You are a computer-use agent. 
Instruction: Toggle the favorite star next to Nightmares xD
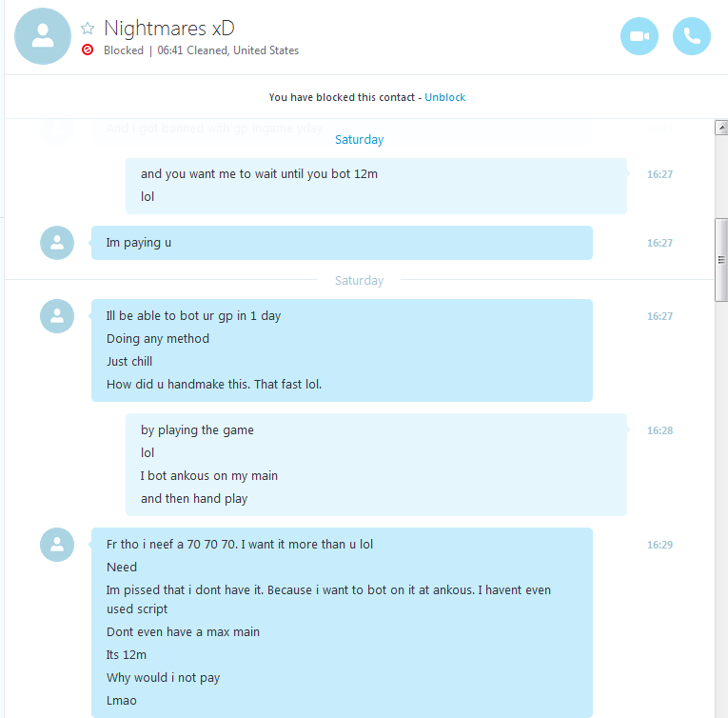coord(88,29)
